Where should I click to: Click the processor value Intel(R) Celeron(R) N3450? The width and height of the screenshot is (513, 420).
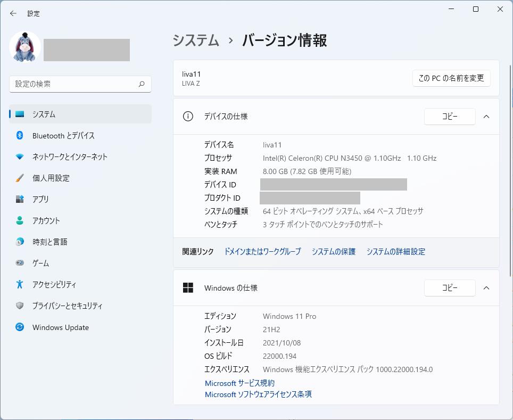tap(350, 158)
